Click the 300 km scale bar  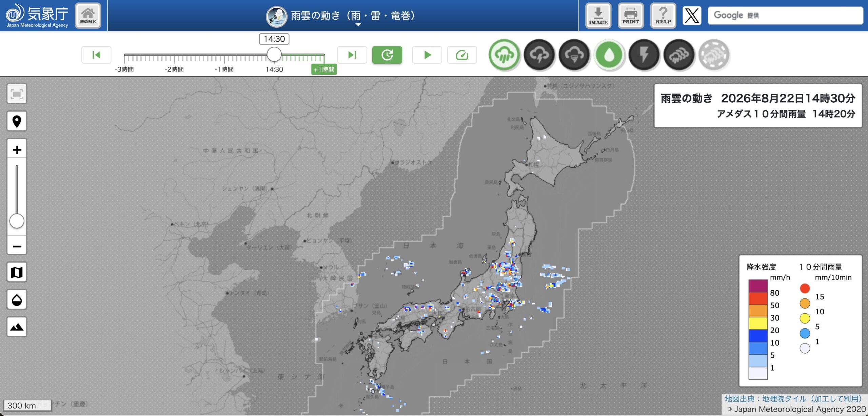pos(28,405)
